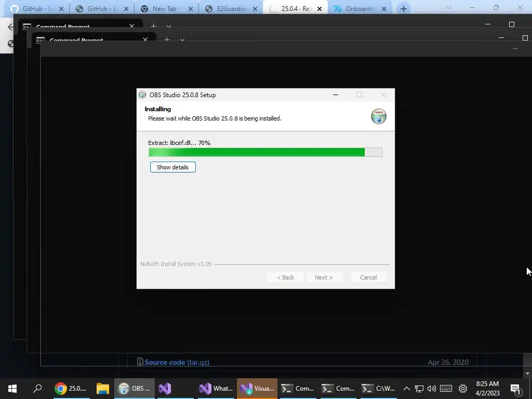532x399 pixels.
Task: Click the NSIS installer logo in the header
Action: pos(378,116)
